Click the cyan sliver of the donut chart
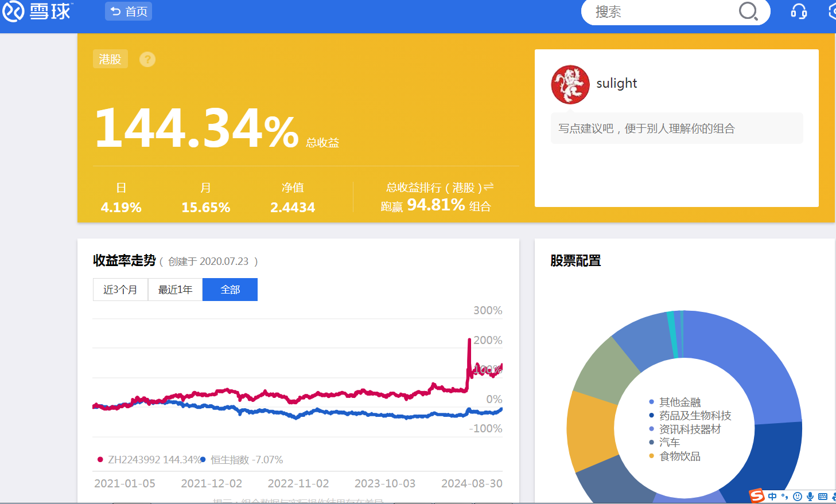 tap(672, 335)
